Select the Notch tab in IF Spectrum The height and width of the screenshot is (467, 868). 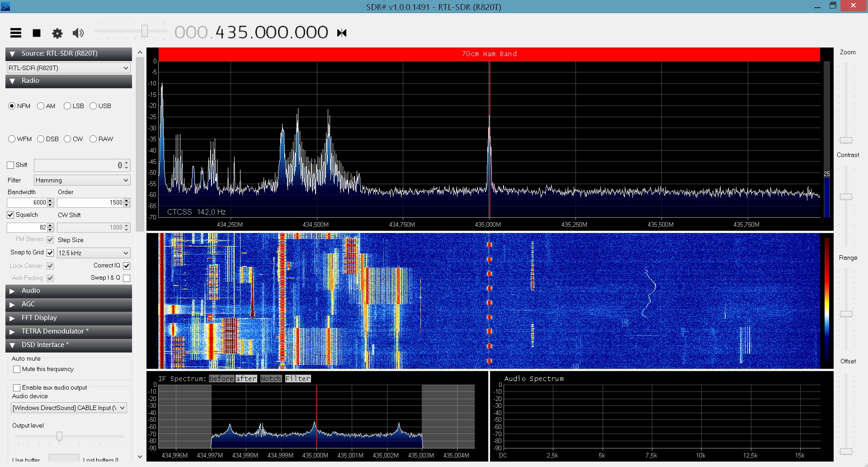pyautogui.click(x=271, y=379)
